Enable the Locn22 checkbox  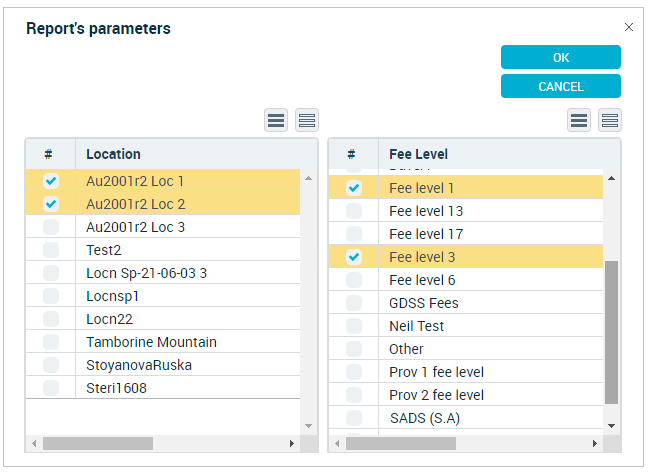pos(51,319)
